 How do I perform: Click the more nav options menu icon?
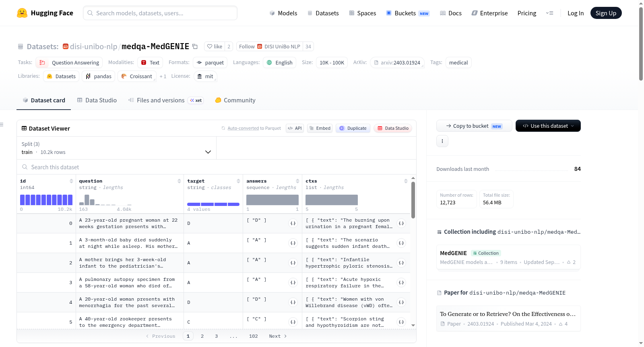point(549,13)
